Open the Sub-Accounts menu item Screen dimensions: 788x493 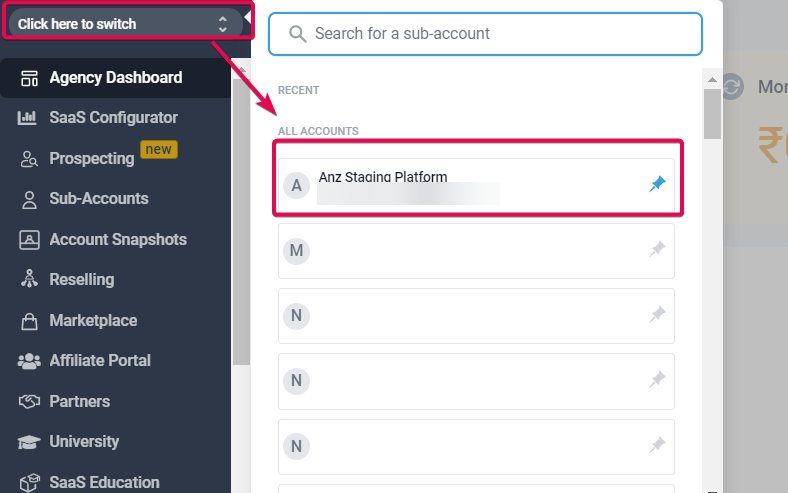pos(98,199)
